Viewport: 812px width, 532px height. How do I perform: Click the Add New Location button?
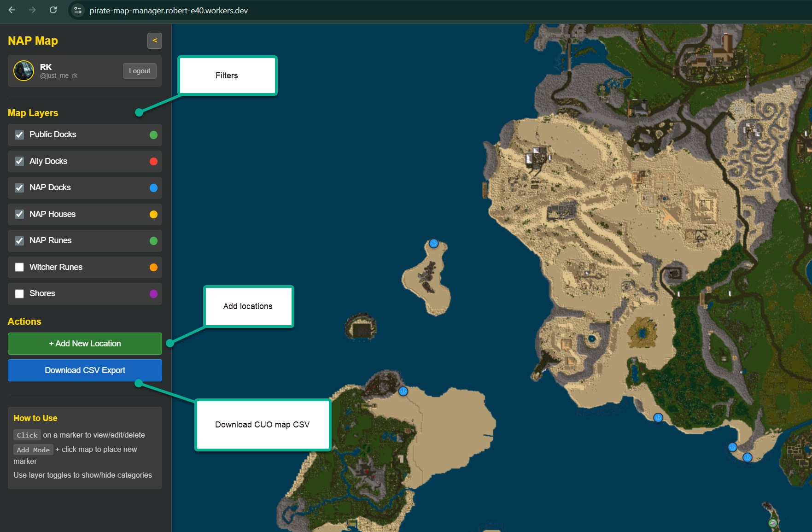(x=84, y=343)
